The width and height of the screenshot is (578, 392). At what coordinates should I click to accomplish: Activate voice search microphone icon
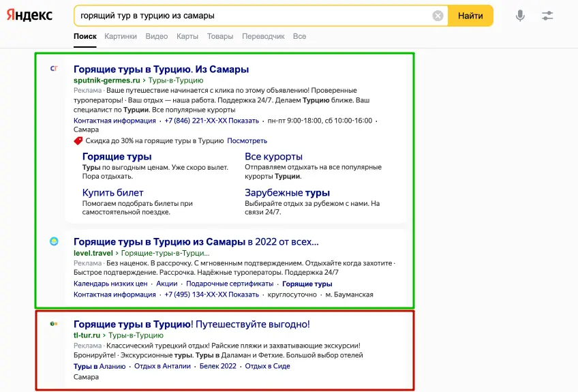tap(520, 16)
